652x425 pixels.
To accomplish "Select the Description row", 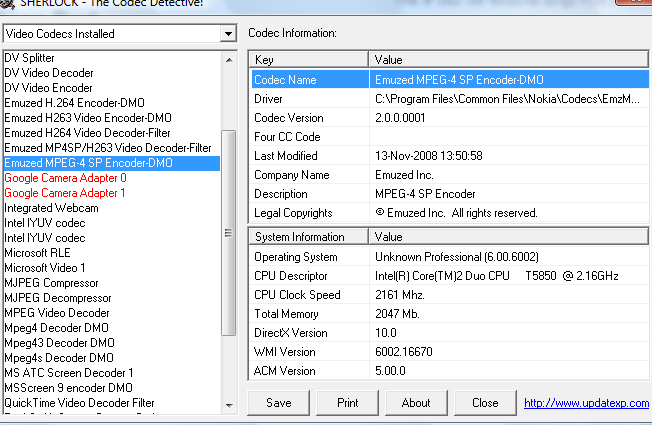I will point(450,194).
